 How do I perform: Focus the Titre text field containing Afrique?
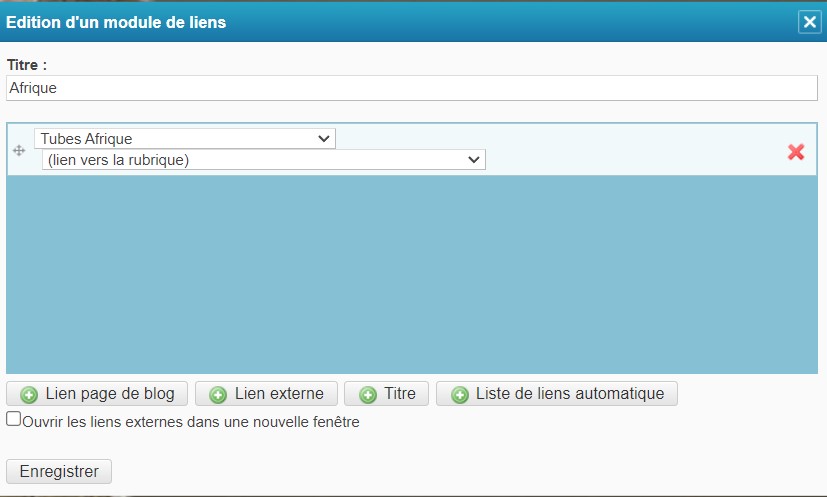[411, 88]
